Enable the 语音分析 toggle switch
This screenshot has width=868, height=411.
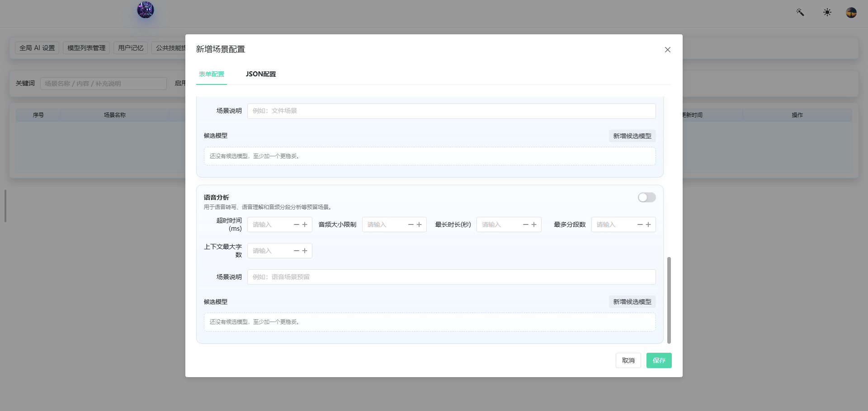point(646,197)
